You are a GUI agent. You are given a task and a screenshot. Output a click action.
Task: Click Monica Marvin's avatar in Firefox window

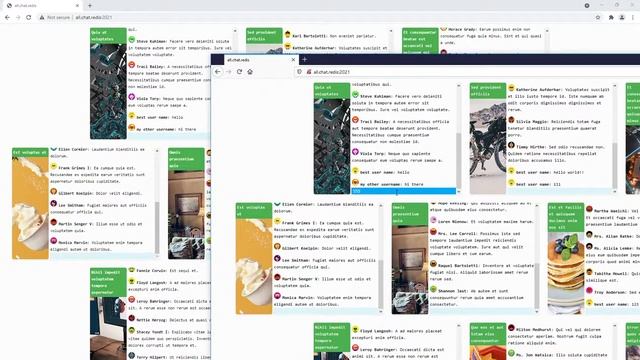(278, 296)
